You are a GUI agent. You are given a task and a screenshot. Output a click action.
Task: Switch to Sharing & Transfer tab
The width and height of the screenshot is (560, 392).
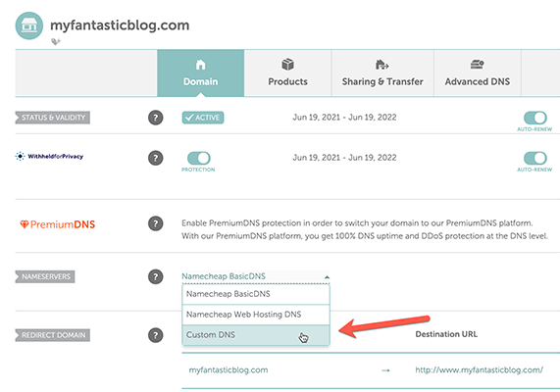click(382, 73)
